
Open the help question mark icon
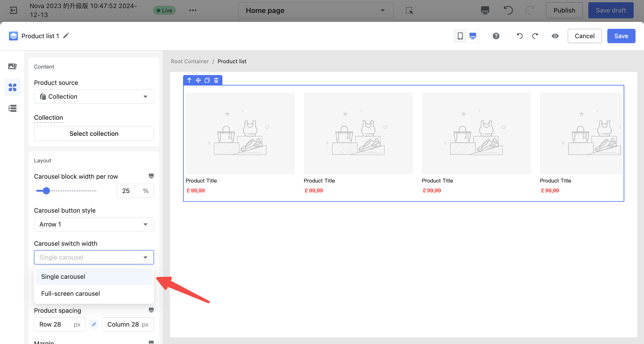click(x=496, y=36)
